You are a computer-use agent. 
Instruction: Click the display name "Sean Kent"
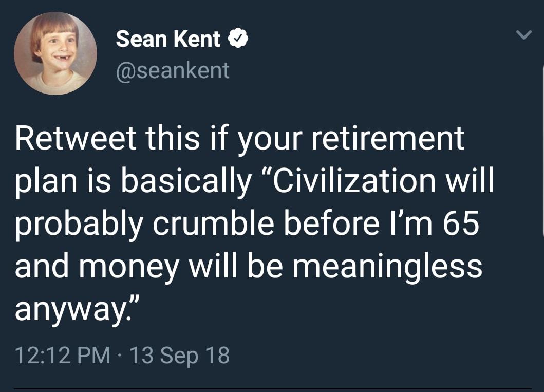pos(168,39)
